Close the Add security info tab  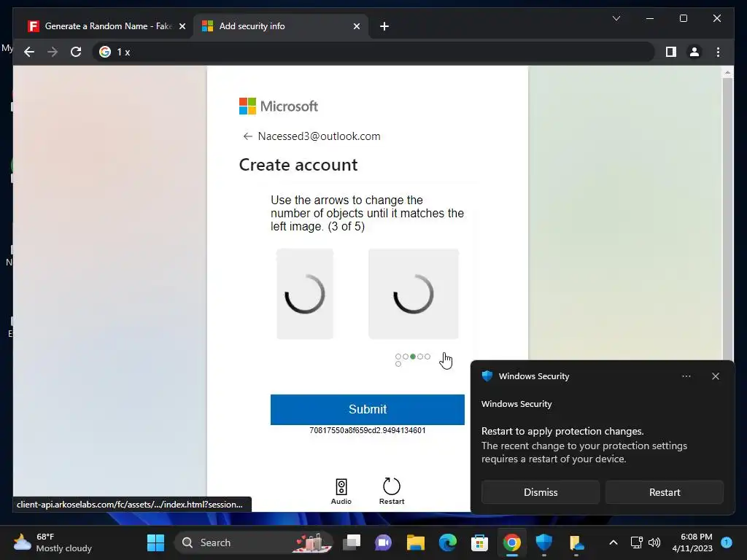[x=356, y=26]
